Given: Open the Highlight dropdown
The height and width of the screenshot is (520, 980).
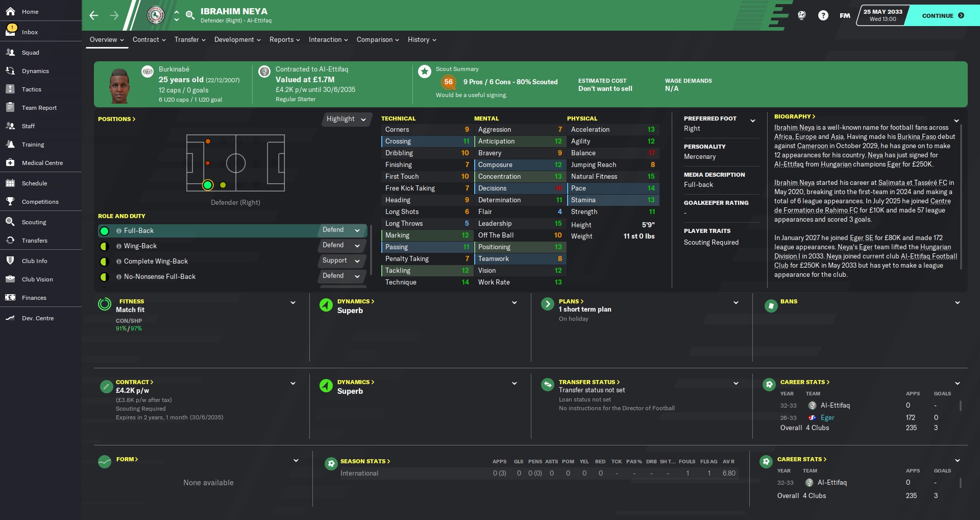Looking at the screenshot, I should [347, 119].
